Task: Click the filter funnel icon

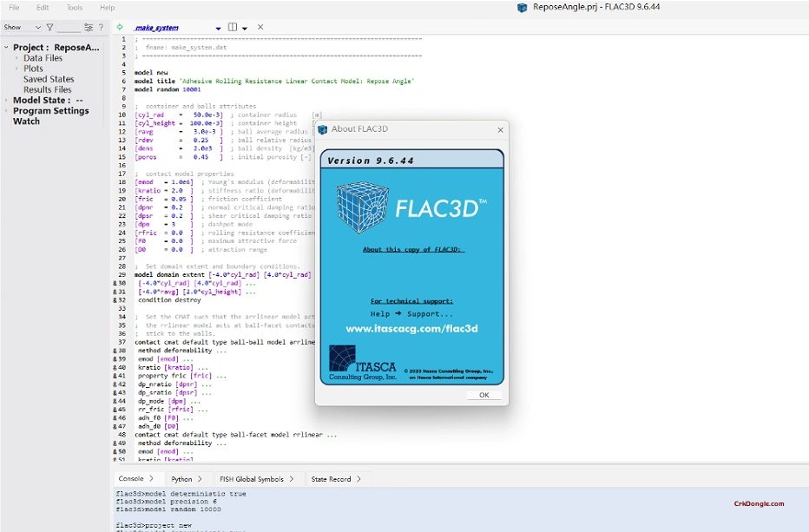Action: pos(49,27)
